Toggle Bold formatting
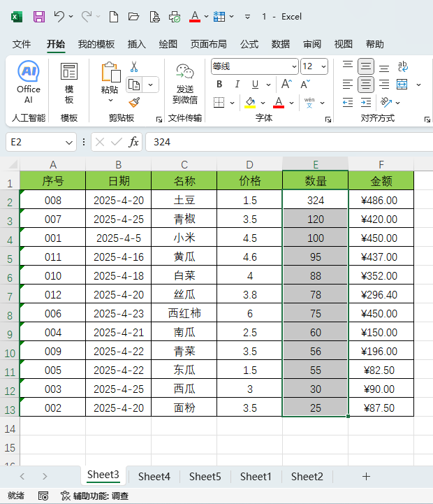This screenshot has height=504, width=433. 219,84
